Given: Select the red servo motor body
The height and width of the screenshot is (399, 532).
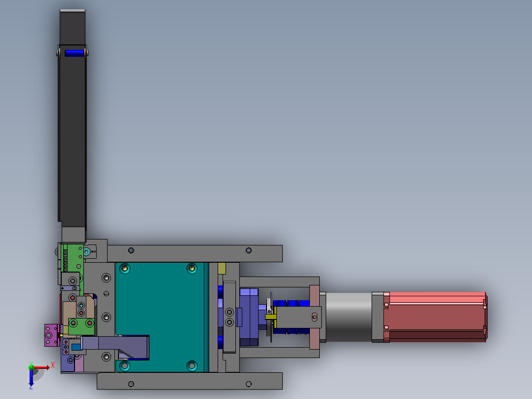Looking at the screenshot, I should click(436, 317).
